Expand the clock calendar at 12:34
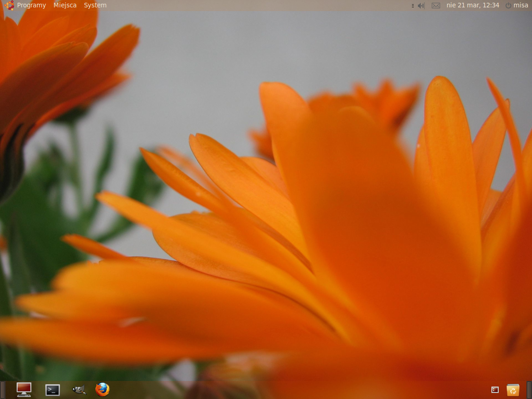 click(x=472, y=5)
